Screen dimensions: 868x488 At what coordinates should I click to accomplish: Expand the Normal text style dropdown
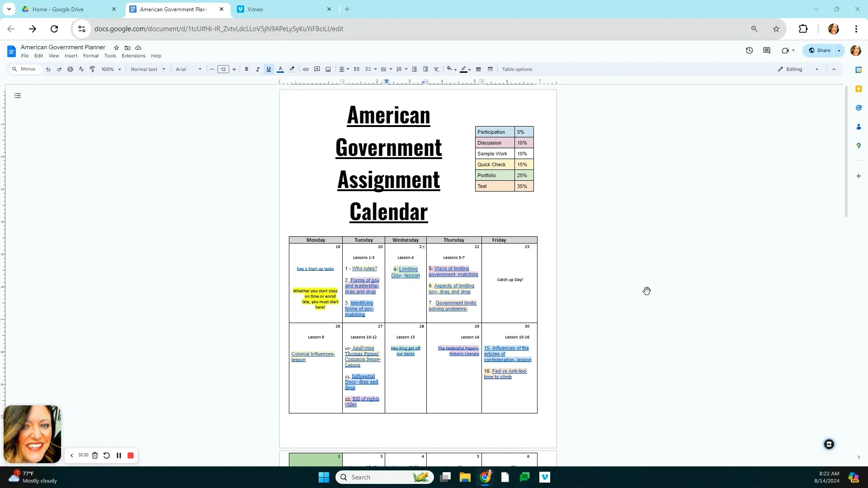coord(148,69)
